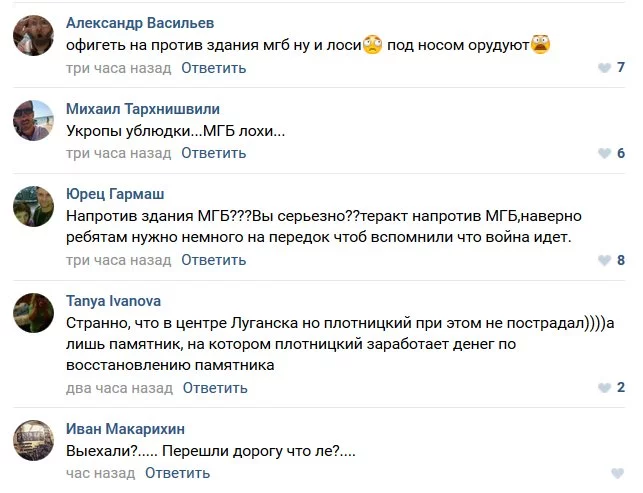Click Ответить under Tanya Ivanova's comment
Screen dimensions: 643x493
[x=214, y=387]
